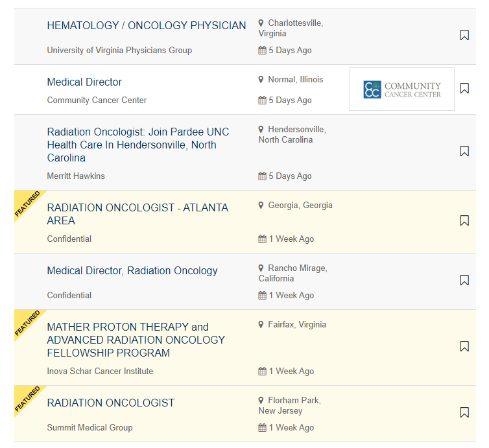
Task: Click the Florham Park location pin icon
Action: [261, 400]
